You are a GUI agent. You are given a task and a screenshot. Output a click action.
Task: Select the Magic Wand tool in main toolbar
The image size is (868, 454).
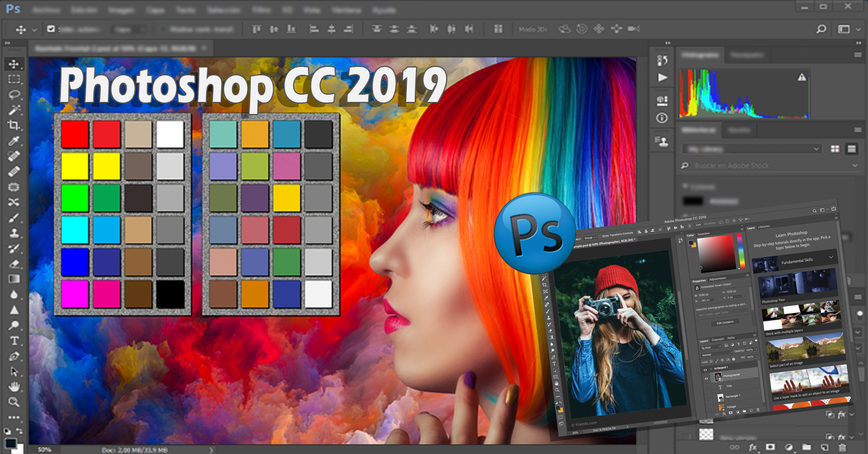14,110
